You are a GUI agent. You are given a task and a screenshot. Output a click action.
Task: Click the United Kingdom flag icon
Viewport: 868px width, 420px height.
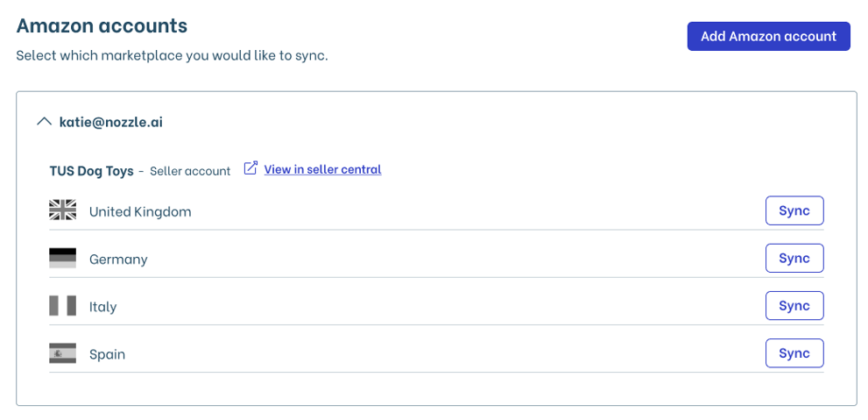[63, 210]
